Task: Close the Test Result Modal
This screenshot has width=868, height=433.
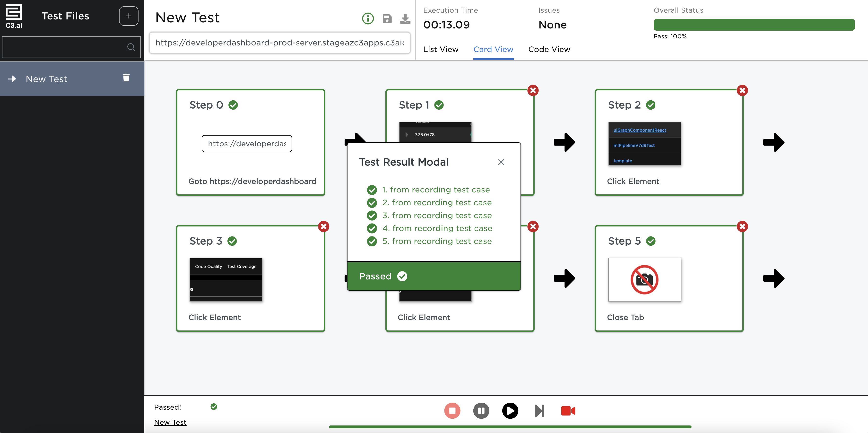Action: pos(501,162)
